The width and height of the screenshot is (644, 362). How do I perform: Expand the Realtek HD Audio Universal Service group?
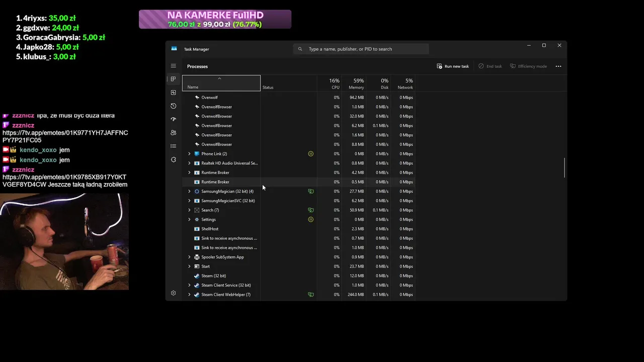(189, 163)
